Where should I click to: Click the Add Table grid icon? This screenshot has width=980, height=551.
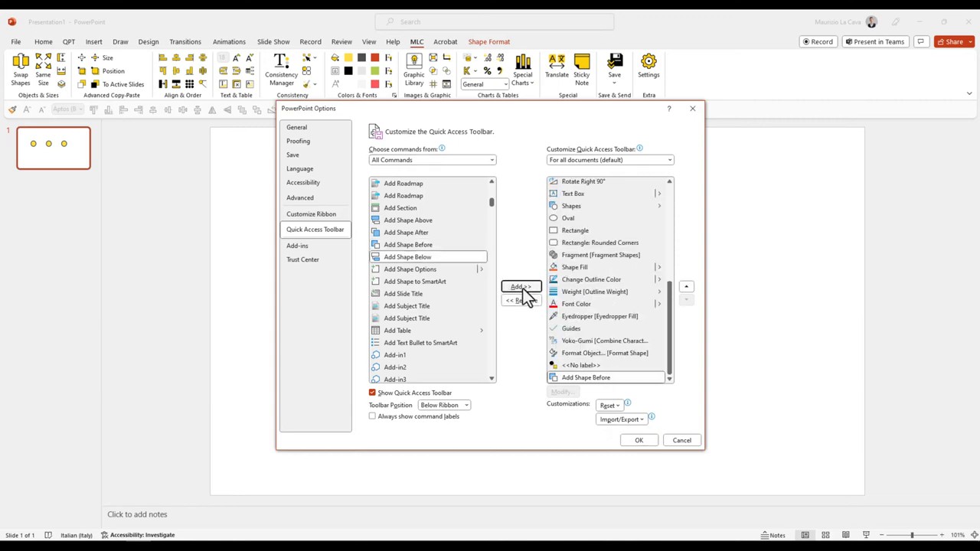pos(375,330)
